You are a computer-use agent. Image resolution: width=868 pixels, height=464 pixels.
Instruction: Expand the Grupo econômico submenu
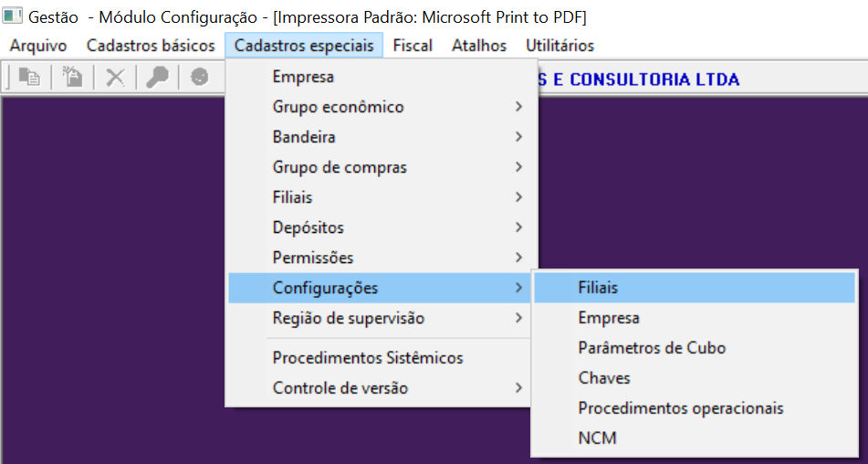tap(518, 107)
